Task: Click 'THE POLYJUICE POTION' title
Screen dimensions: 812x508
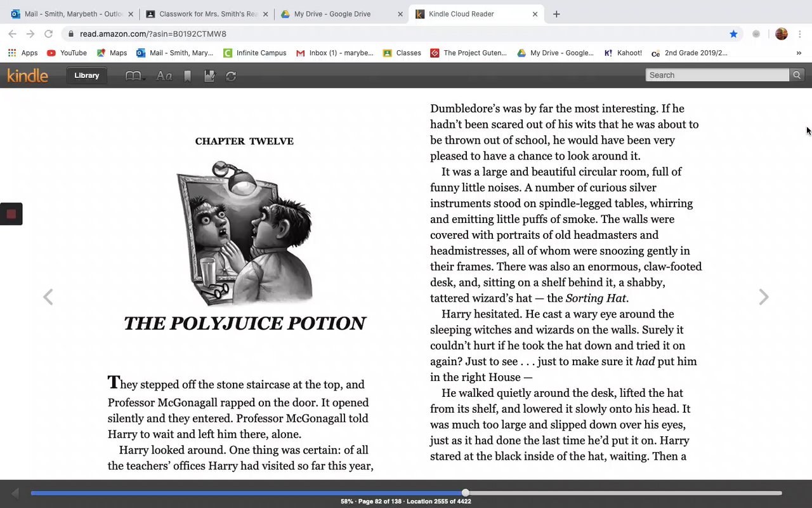Action: (245, 323)
